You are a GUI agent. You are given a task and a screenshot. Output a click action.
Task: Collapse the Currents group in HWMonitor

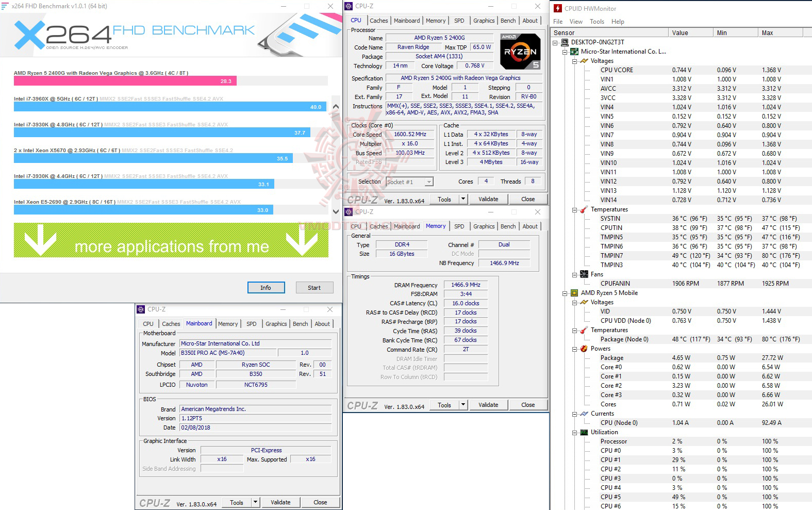[574, 414]
